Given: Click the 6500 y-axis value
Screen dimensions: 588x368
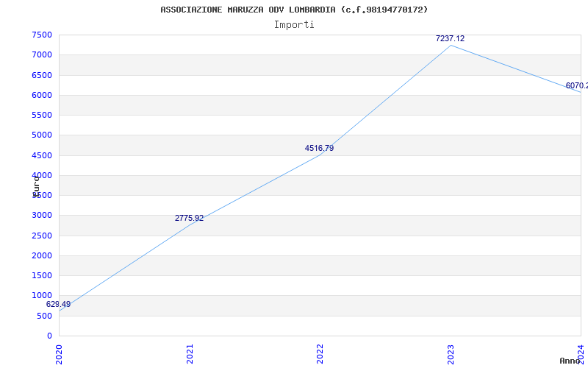Looking at the screenshot, I should point(42,75).
